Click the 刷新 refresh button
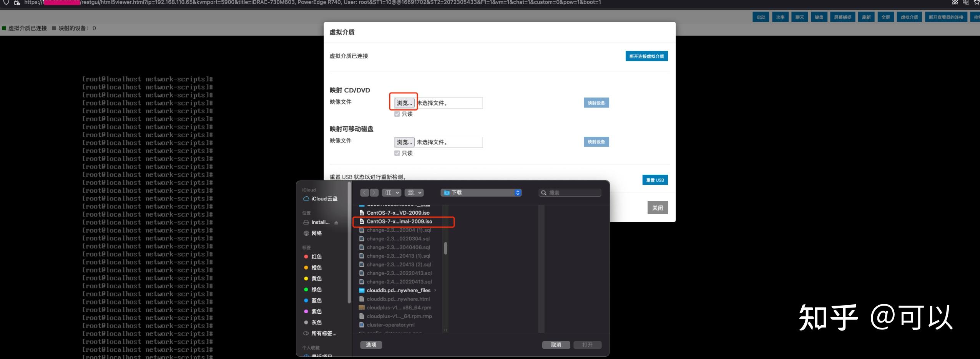Viewport: 980px width, 359px height. [866, 17]
